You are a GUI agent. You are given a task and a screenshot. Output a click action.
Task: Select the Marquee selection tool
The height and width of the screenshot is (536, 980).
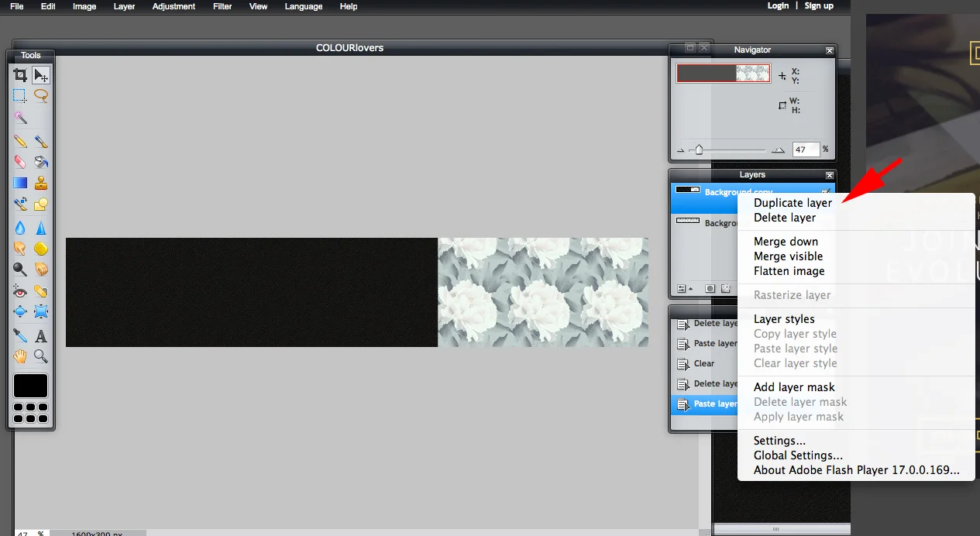[20, 96]
